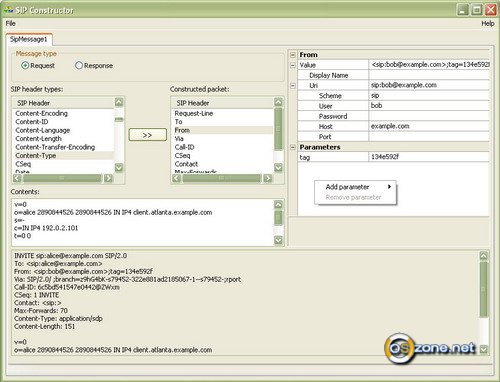Click the Host value 'example.com'

pos(429,126)
